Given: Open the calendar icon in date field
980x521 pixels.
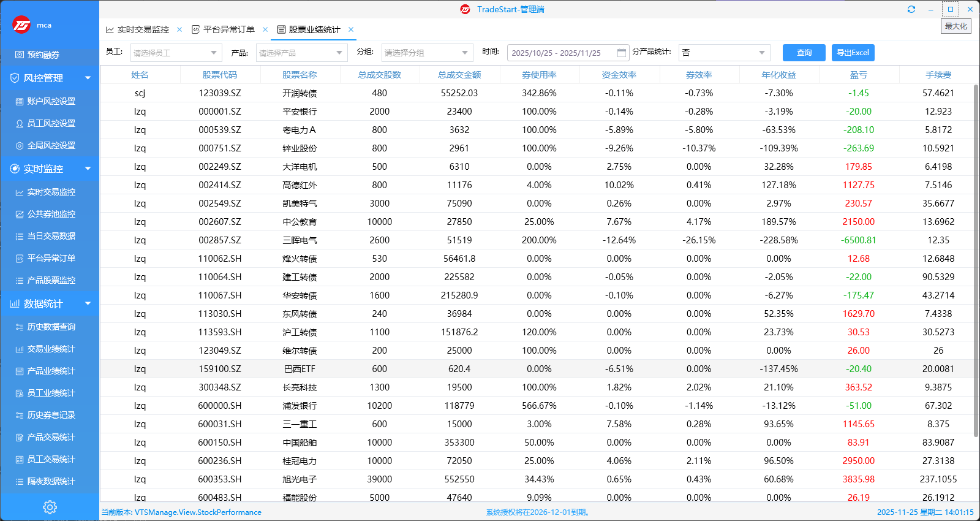Looking at the screenshot, I should (622, 53).
